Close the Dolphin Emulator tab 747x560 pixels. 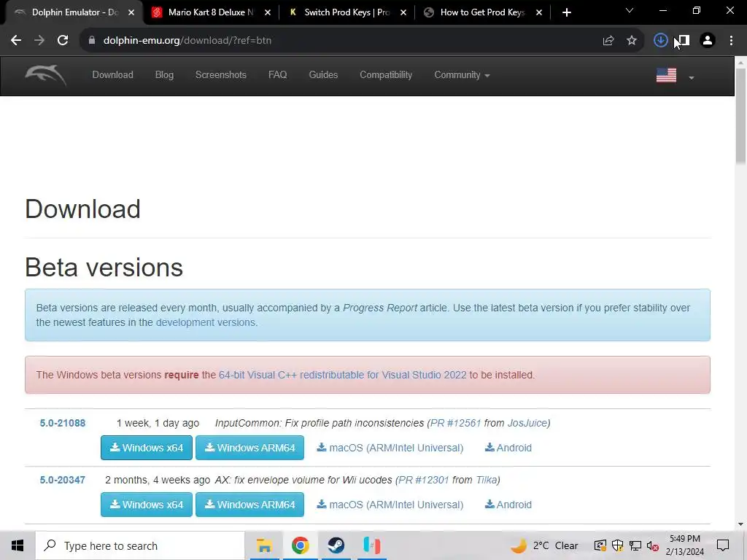[131, 12]
